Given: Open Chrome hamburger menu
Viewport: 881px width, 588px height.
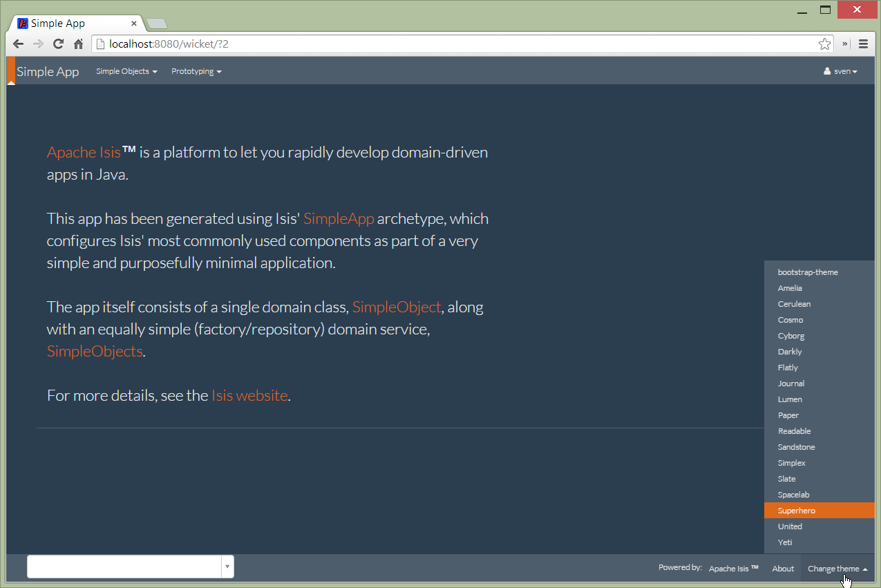Looking at the screenshot, I should pos(863,44).
